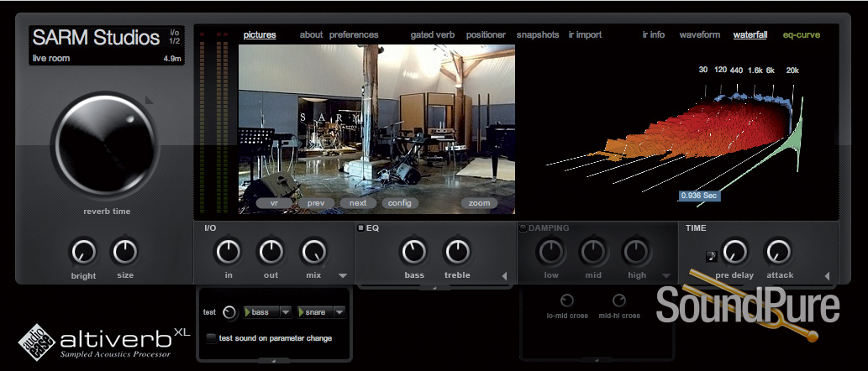Click the input/output level meters
The height and width of the screenshot is (371, 868).
213,122
